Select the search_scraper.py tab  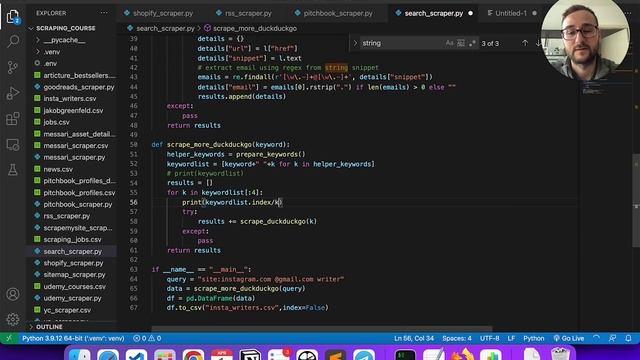[433, 13]
